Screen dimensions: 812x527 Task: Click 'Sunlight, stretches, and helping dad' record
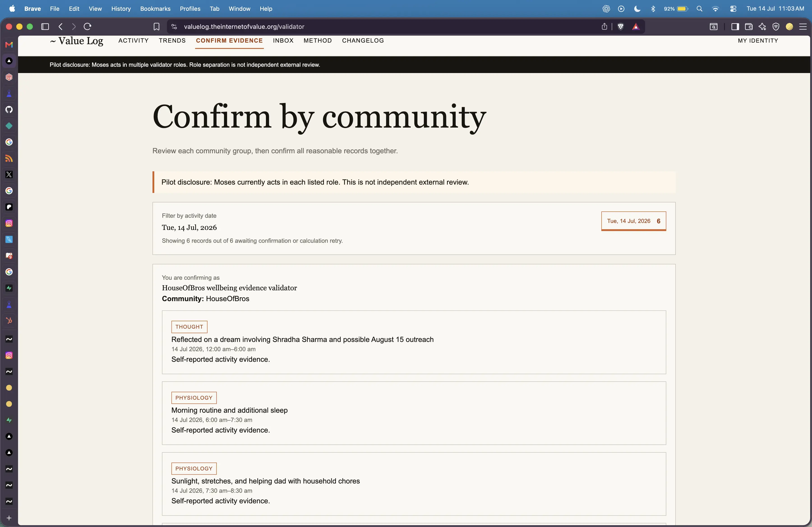(x=265, y=481)
